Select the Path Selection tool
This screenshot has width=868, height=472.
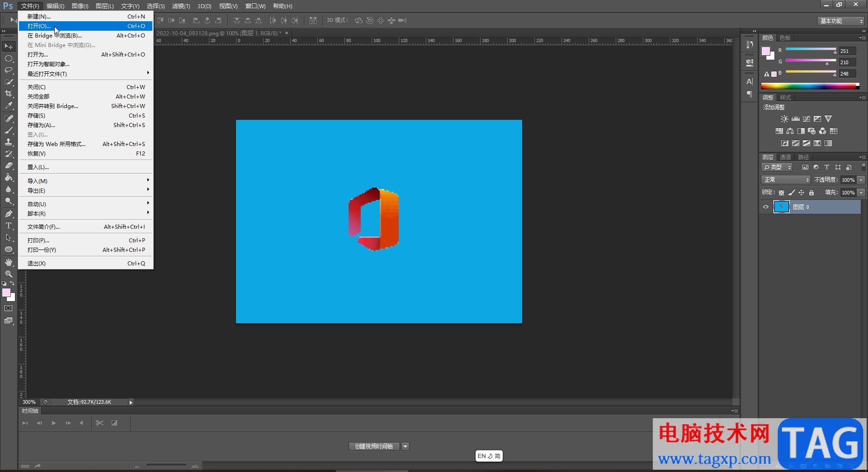pyautogui.click(x=9, y=237)
